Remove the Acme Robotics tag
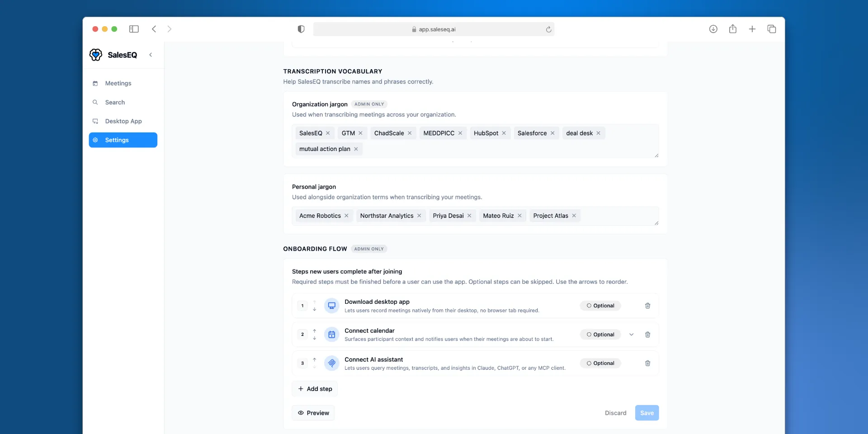Image resolution: width=868 pixels, height=434 pixels. [x=346, y=216]
